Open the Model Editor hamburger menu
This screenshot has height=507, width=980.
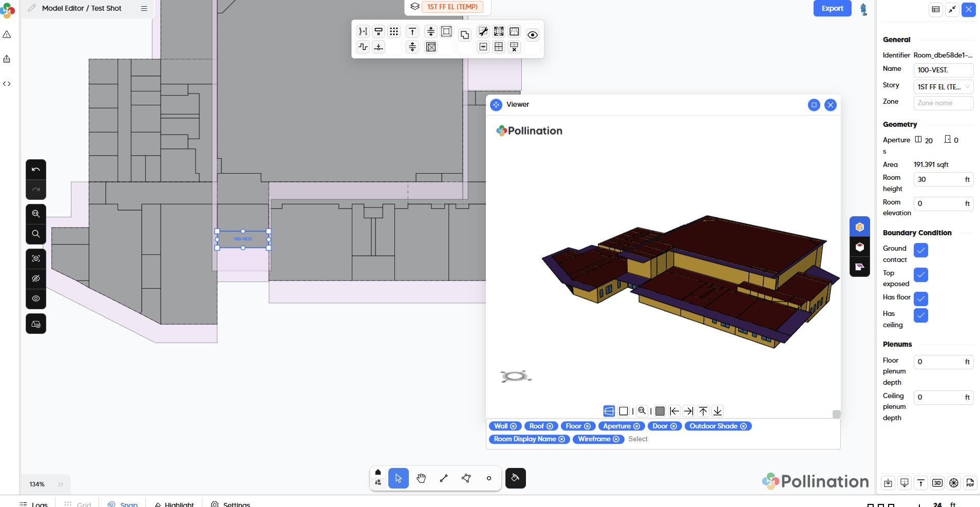[144, 8]
